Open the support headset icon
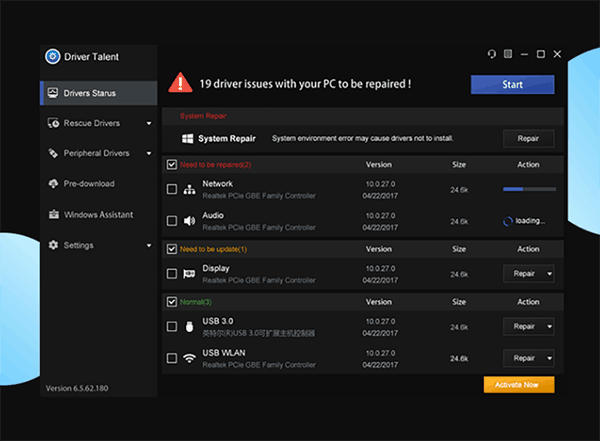 (492, 54)
